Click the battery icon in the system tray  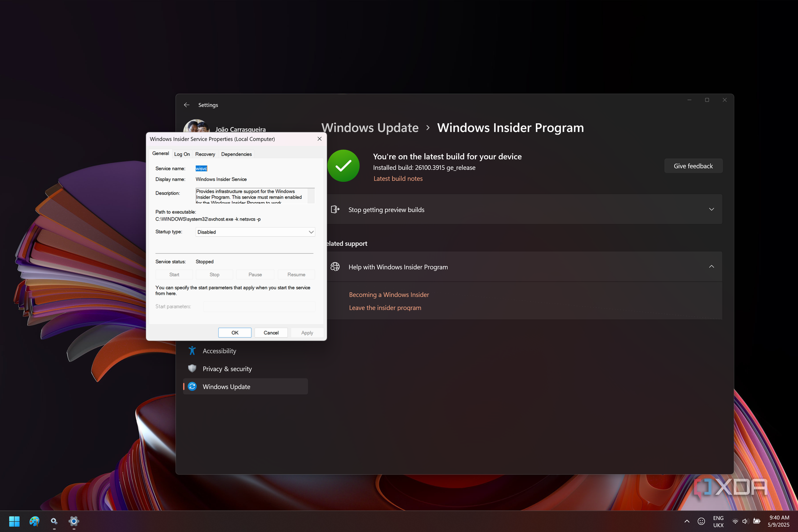[756, 521]
